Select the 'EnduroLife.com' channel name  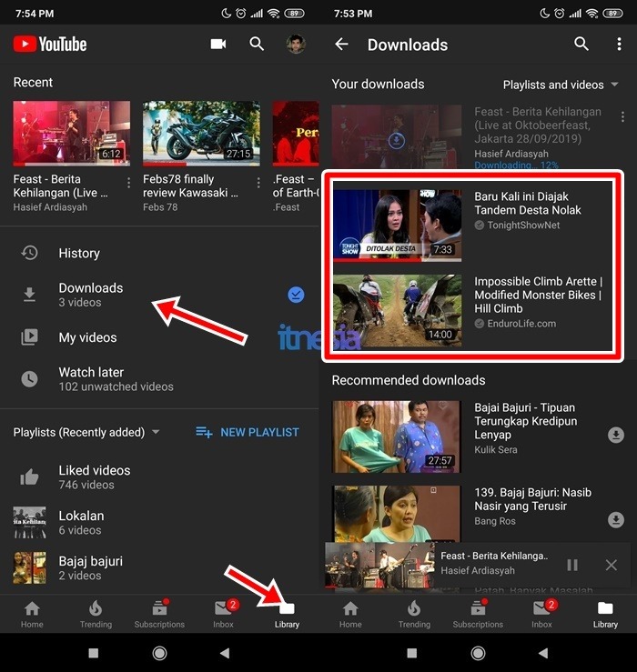521,324
